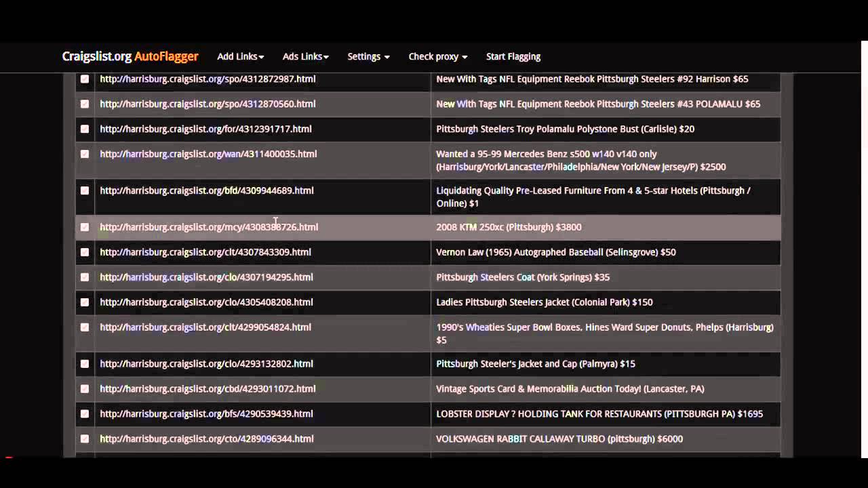Select title 'Ladies Pittsburgh Steelers Jacket (Colonial Park) $150'

coord(545,303)
